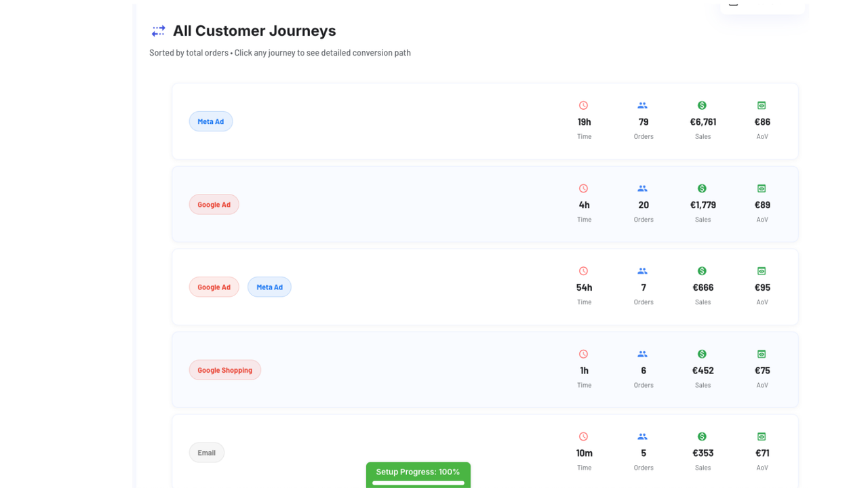The height and width of the screenshot is (488, 868).
Task: Click the dollar icon above €666
Action: [702, 271]
